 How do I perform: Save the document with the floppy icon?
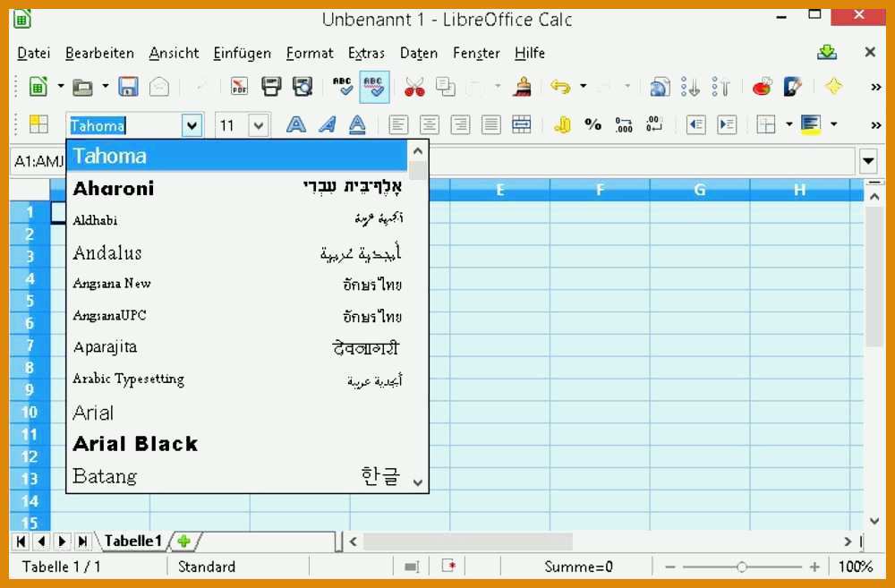(128, 87)
